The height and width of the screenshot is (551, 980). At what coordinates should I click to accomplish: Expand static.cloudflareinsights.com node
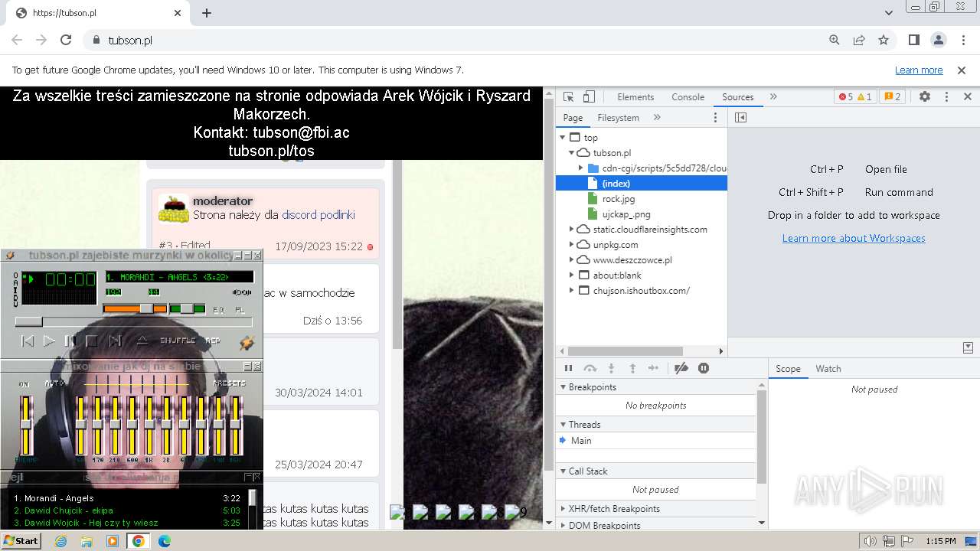pos(571,230)
